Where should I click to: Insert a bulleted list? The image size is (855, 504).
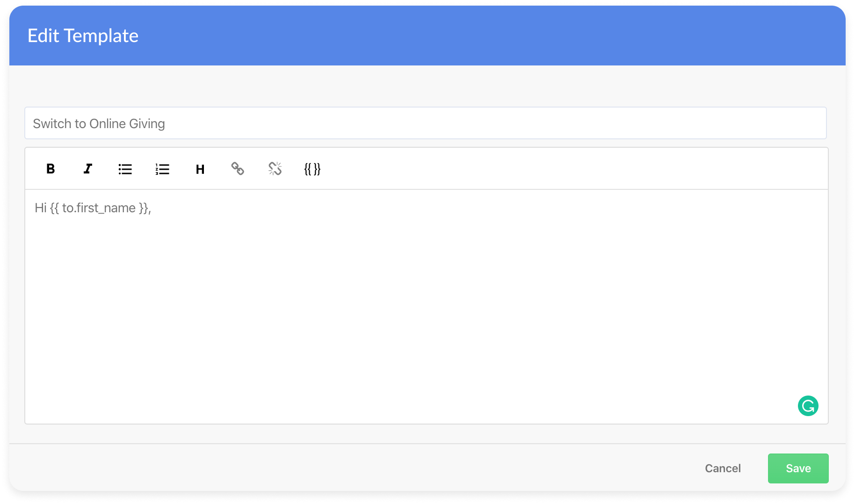click(x=125, y=169)
